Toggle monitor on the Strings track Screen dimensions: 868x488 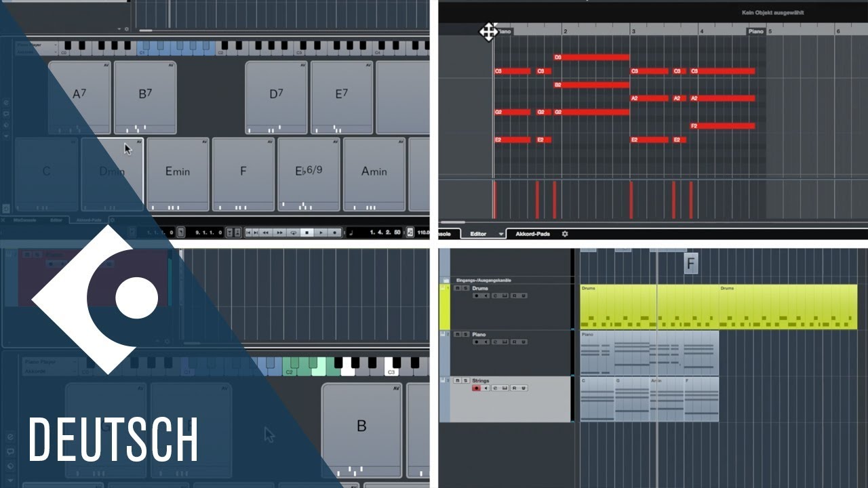click(486, 388)
